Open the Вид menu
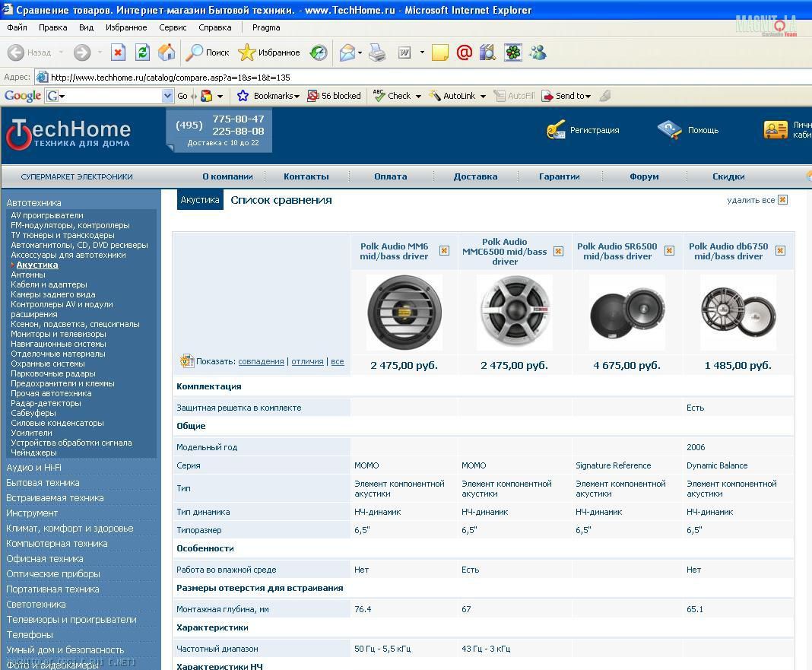Viewport: 812px width, 670px height. click(87, 27)
